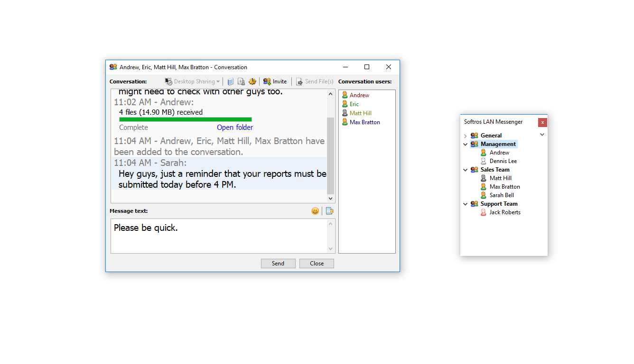Open the conversation history notebook icon
634x364 pixels.
[x=230, y=81]
